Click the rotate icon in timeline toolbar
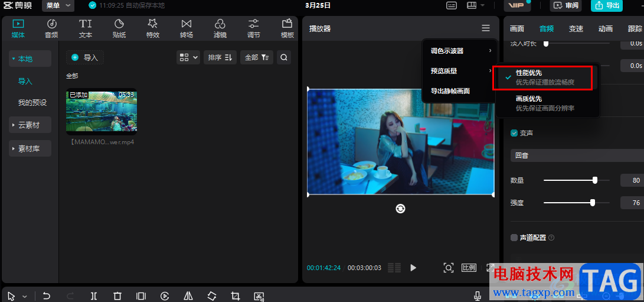Viewport: 644px width, 302px height. tap(211, 296)
